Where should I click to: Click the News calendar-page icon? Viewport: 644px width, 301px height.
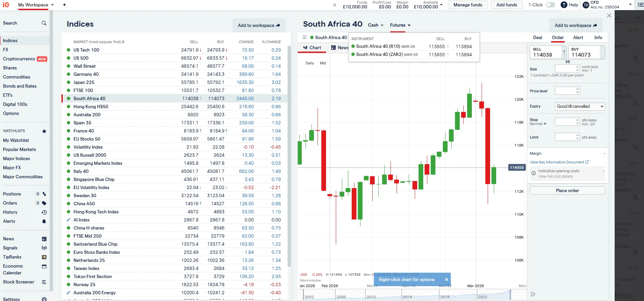(44, 239)
